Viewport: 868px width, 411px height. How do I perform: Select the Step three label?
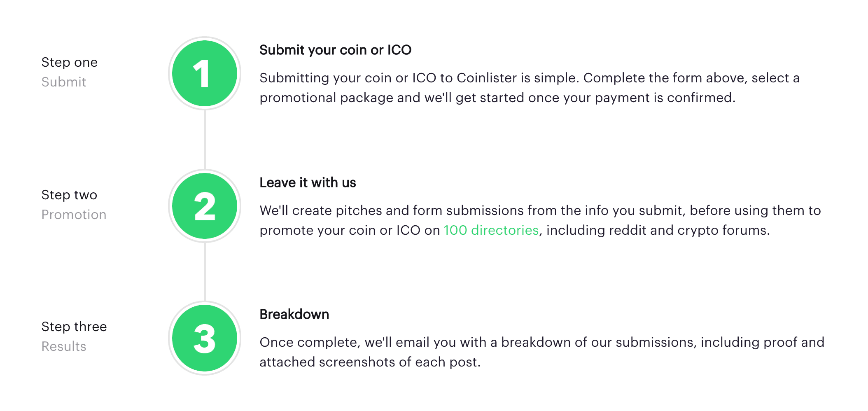pos(74,327)
